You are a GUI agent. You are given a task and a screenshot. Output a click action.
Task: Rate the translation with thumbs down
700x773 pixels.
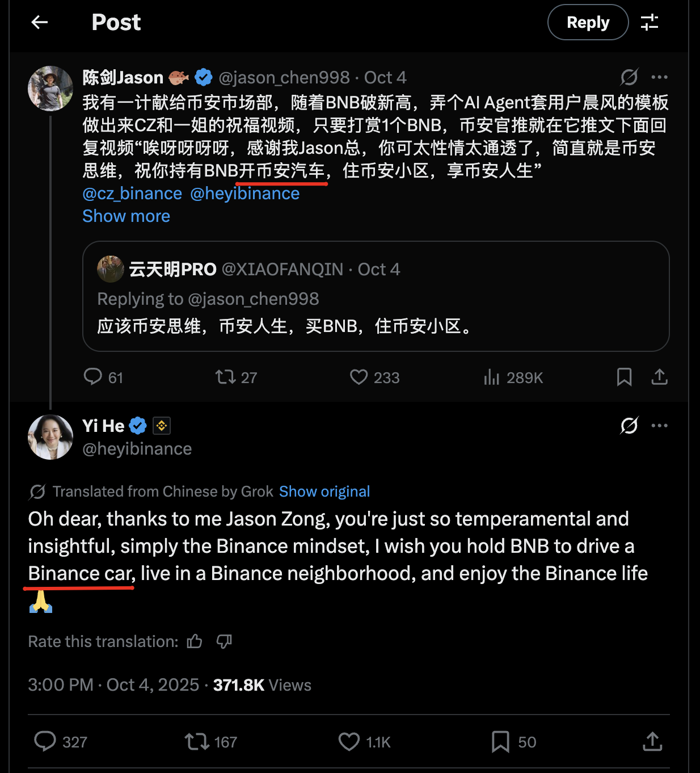(224, 641)
